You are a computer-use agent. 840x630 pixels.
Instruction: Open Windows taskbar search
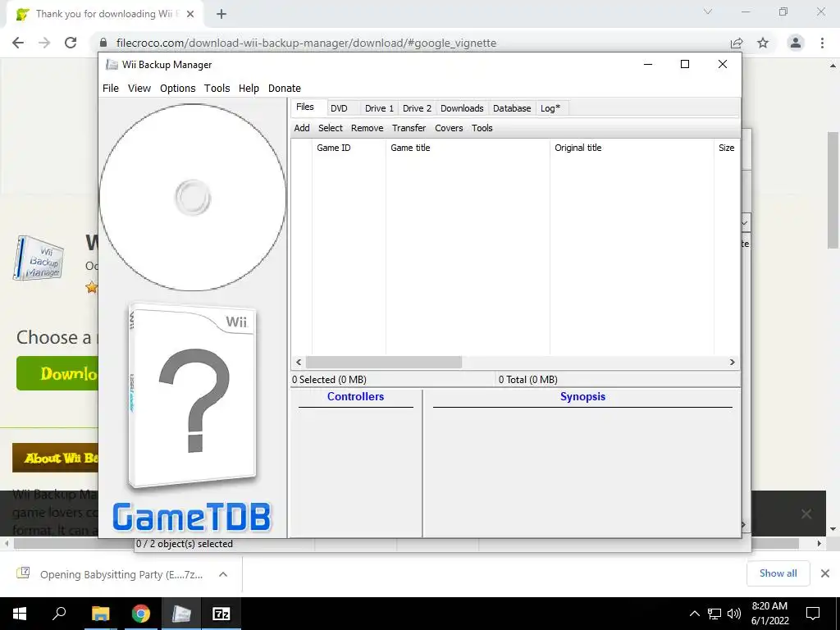[x=59, y=614]
